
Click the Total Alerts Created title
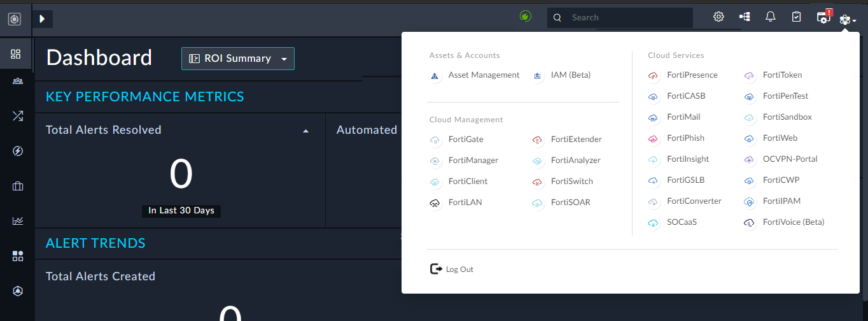click(x=101, y=276)
